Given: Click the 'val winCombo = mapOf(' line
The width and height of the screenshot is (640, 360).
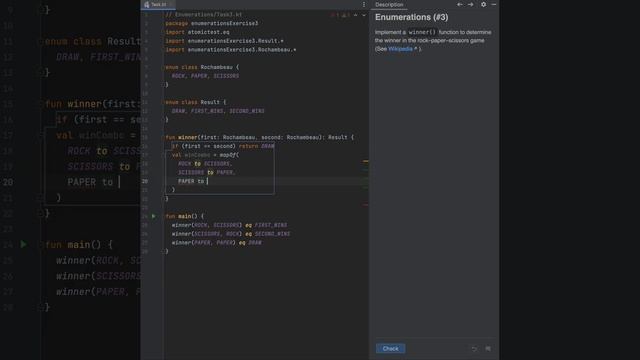Looking at the screenshot, I should tap(206, 155).
